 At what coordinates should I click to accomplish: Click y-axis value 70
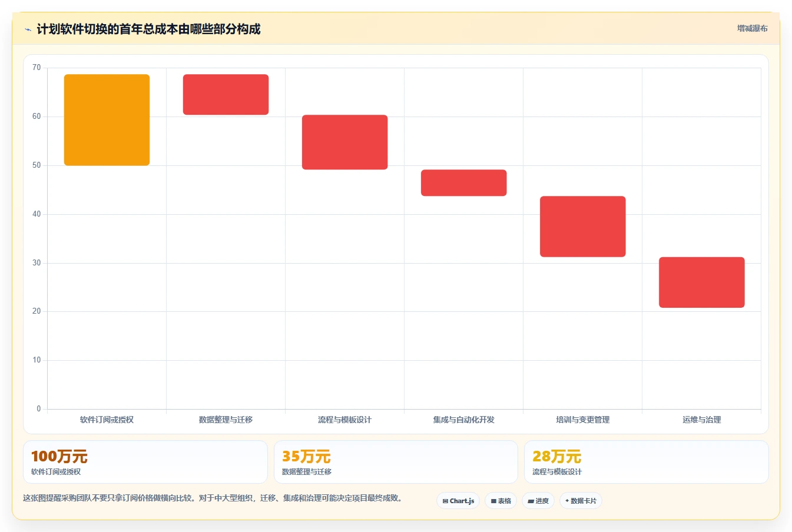(37, 68)
